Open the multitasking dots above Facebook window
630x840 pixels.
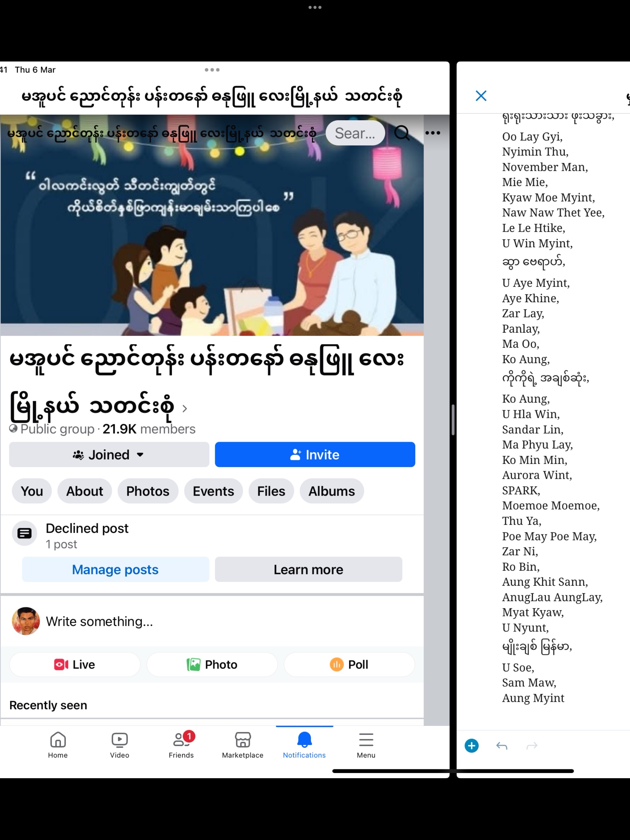[x=212, y=70]
